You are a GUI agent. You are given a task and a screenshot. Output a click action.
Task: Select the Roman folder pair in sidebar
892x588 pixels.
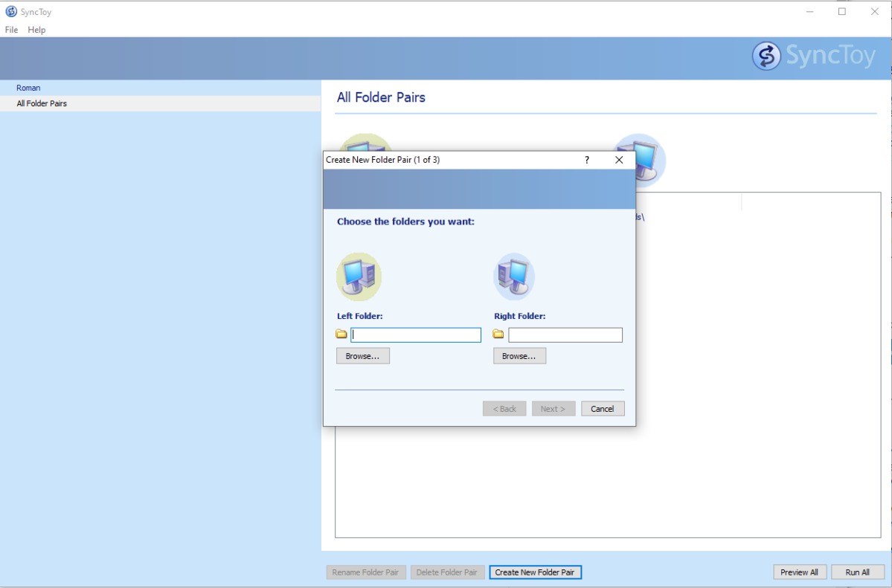[28, 88]
